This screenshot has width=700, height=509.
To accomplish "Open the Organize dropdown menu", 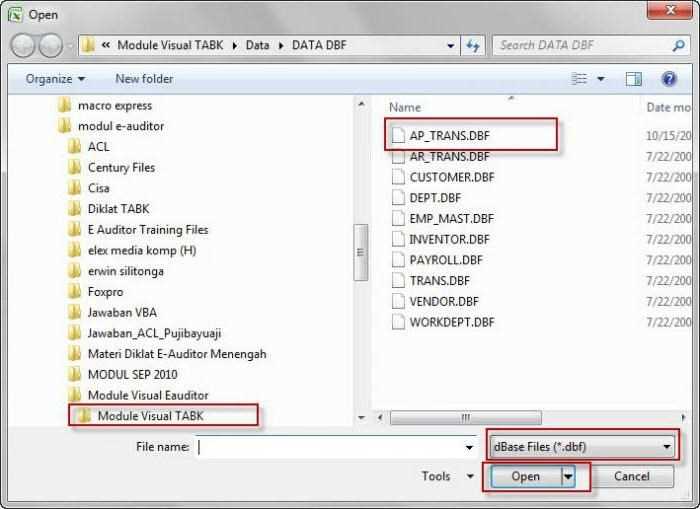I will point(55,79).
